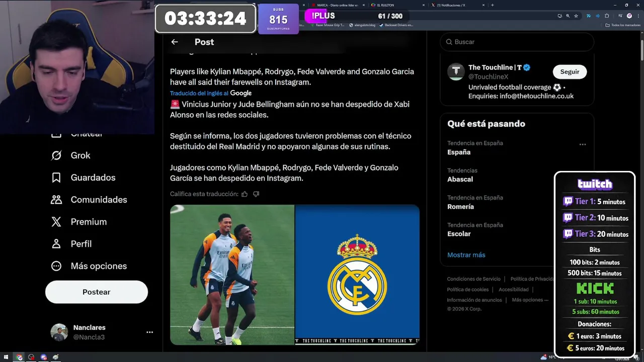The image size is (644, 362).
Task: Focus the Buscar search field
Action: tap(517, 42)
